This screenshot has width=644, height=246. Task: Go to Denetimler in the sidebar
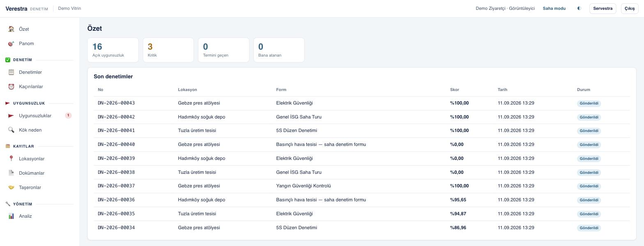[x=39, y=72]
